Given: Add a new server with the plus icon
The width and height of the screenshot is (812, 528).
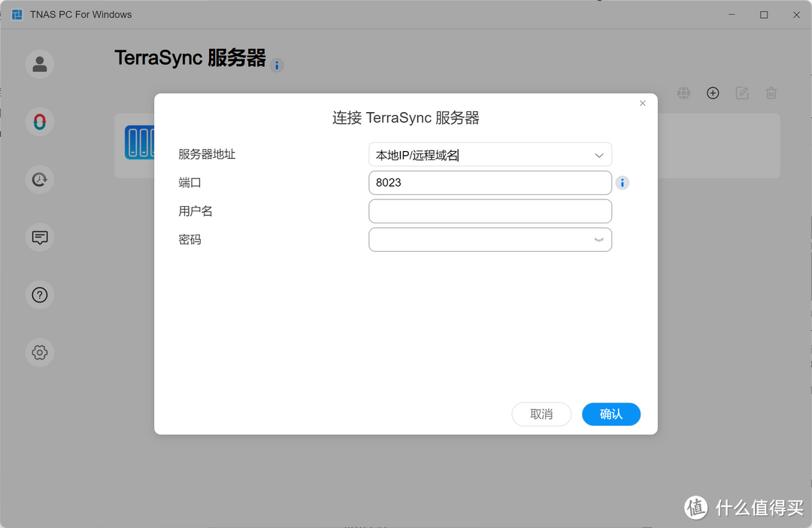Looking at the screenshot, I should [713, 93].
